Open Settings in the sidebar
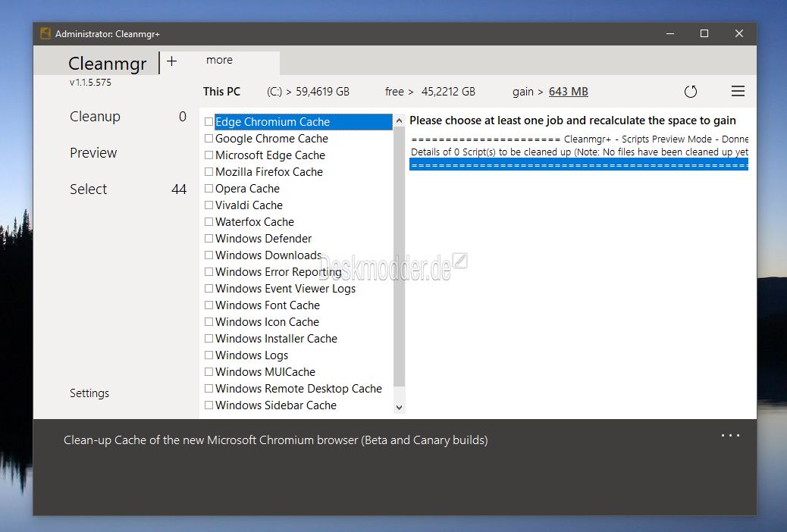The height and width of the screenshot is (532, 787). click(89, 393)
